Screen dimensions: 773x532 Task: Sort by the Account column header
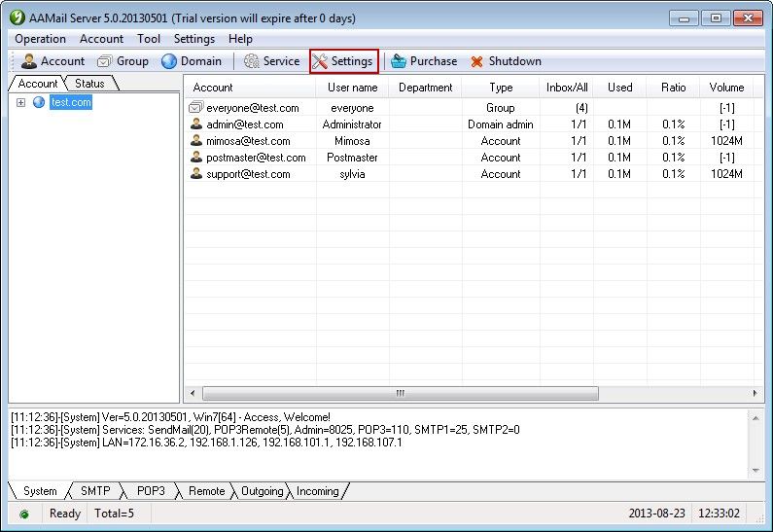coord(251,88)
